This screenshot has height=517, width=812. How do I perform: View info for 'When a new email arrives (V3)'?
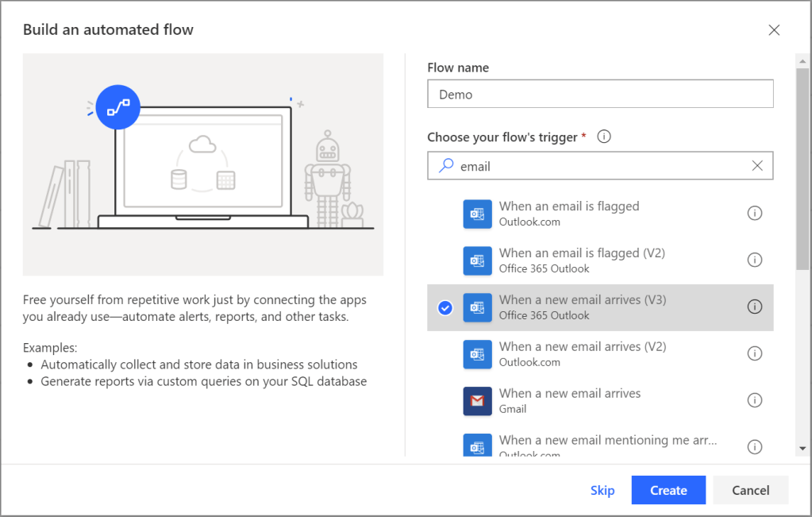755,307
